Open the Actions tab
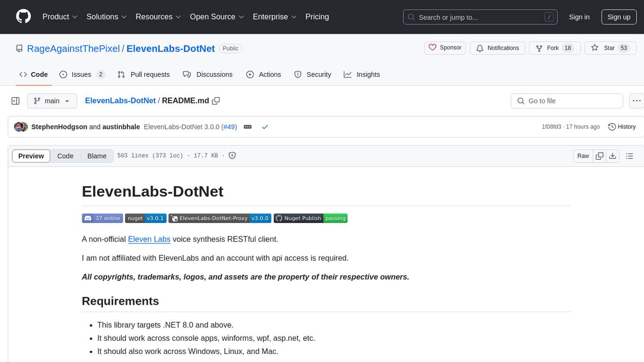This screenshot has width=644, height=362. [x=264, y=74]
